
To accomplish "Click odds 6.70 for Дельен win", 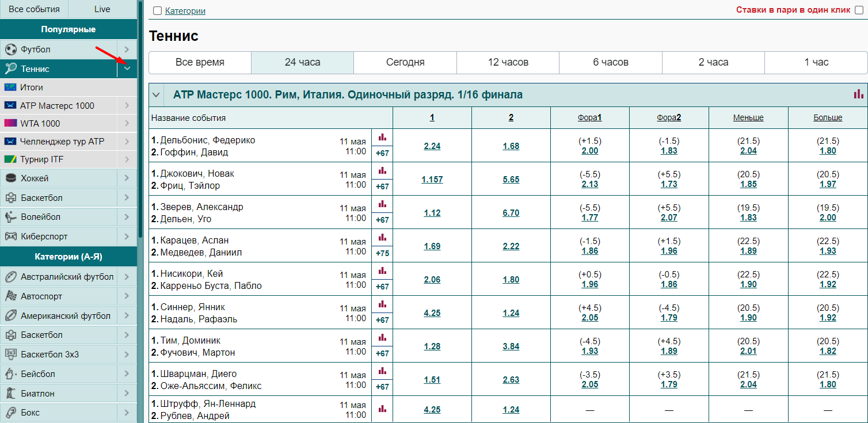I will (x=511, y=213).
